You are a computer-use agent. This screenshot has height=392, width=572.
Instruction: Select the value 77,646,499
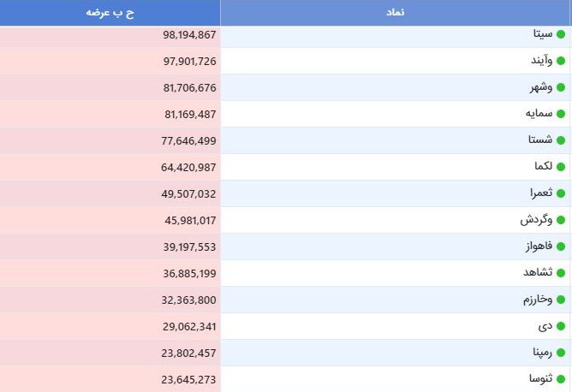[x=188, y=140]
